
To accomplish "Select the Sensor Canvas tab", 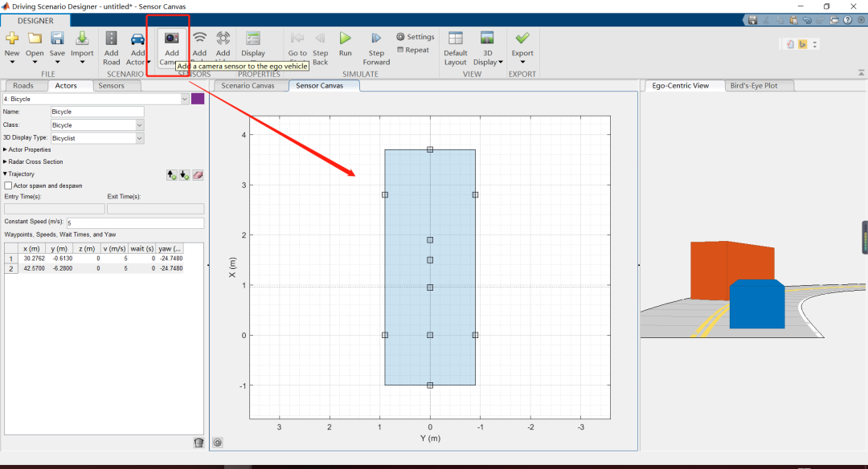I will click(319, 86).
